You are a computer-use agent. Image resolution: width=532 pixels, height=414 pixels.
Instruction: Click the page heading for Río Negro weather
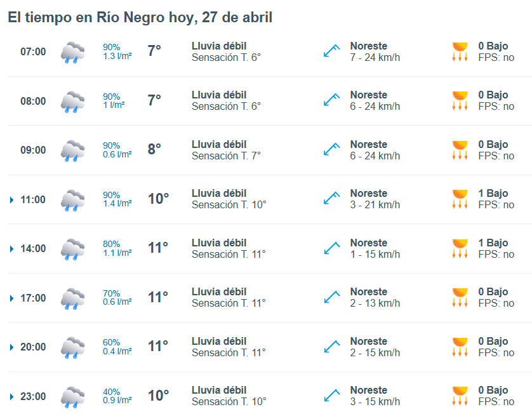[140, 18]
